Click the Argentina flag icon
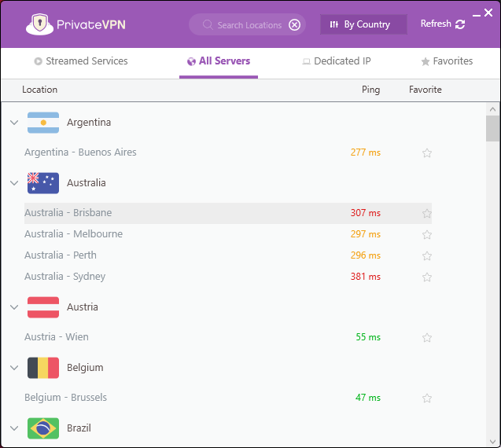Screen dimensions: 501x448 (x=43, y=123)
